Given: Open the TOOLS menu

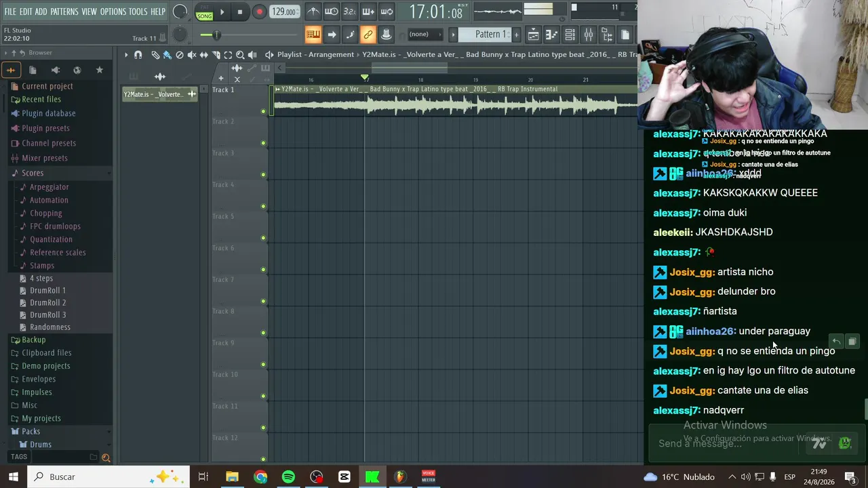Looking at the screenshot, I should (138, 12).
